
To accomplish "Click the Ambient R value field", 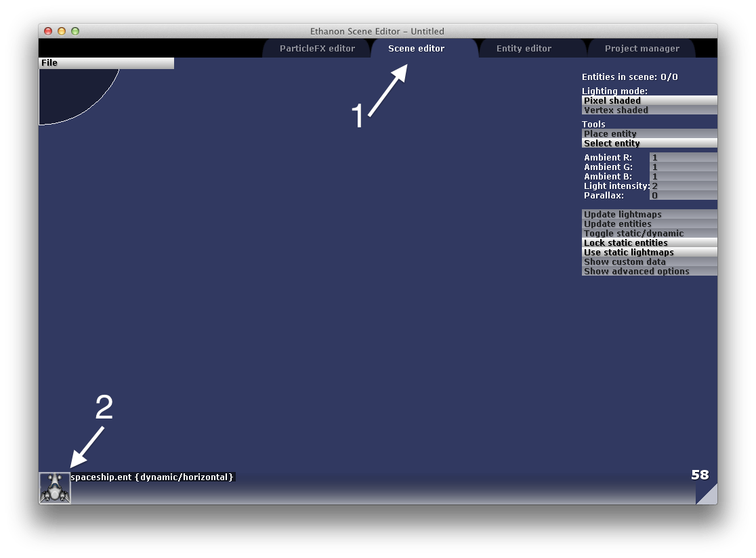I will click(x=682, y=157).
